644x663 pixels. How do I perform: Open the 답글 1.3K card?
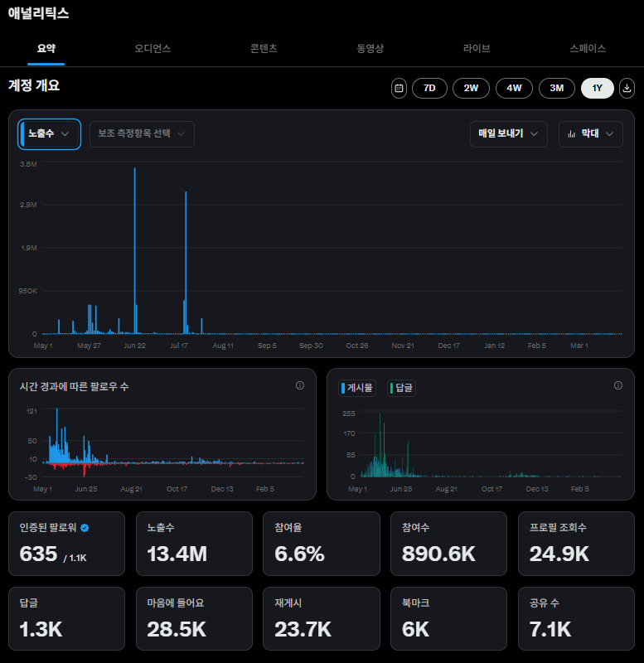coord(67,618)
